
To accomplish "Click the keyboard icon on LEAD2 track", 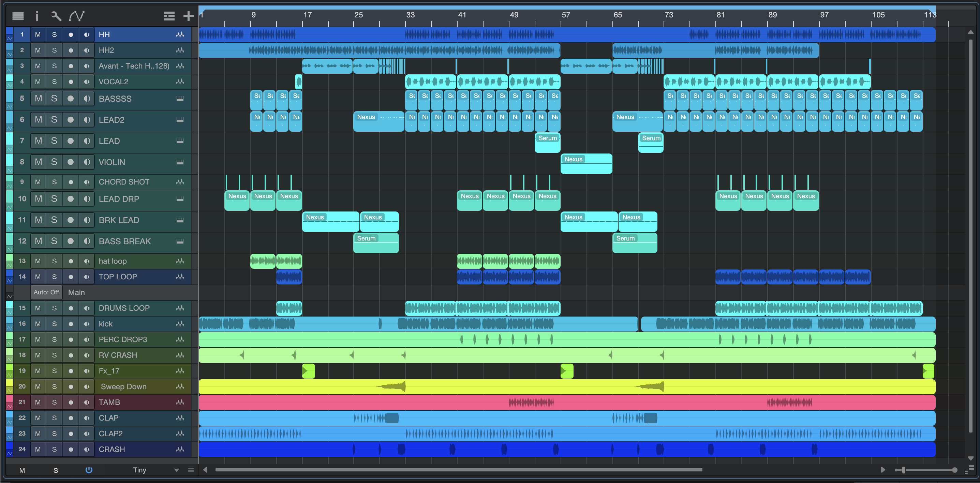I will click(180, 119).
